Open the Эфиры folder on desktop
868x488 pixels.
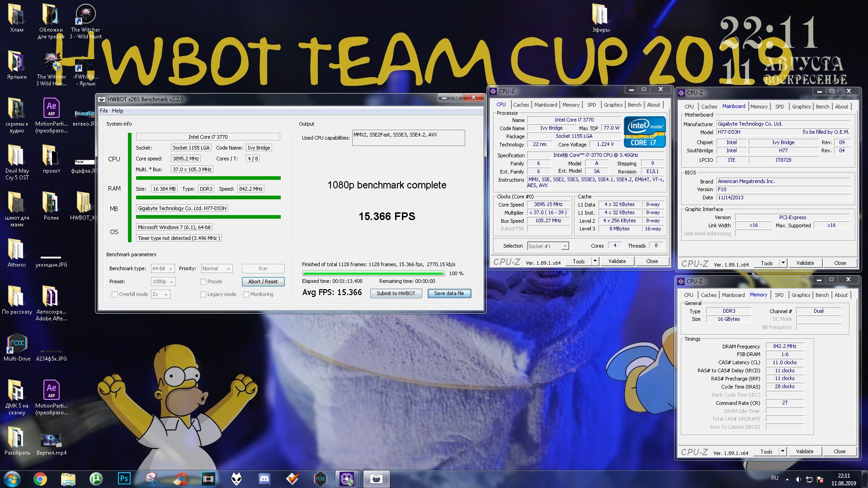[x=601, y=18]
